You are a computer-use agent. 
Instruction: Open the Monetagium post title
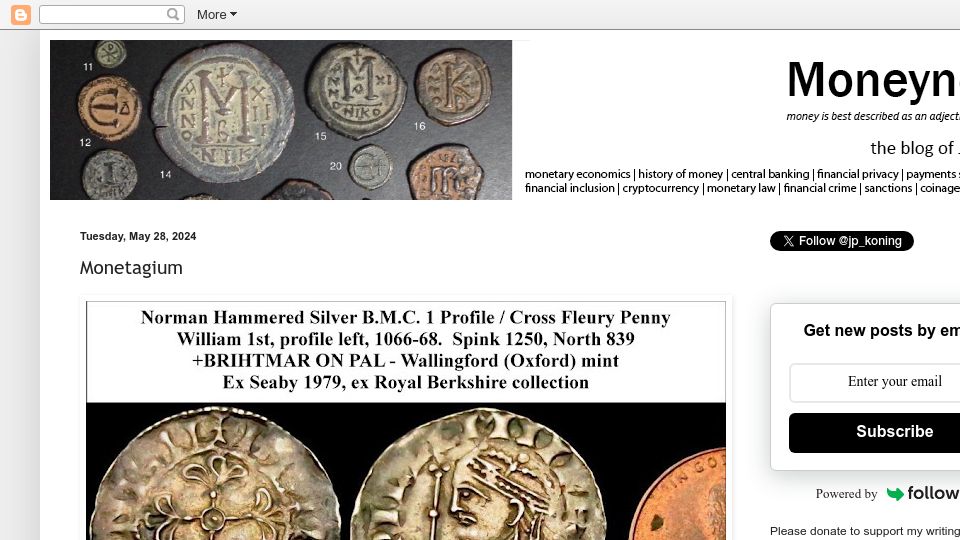pyautogui.click(x=131, y=268)
